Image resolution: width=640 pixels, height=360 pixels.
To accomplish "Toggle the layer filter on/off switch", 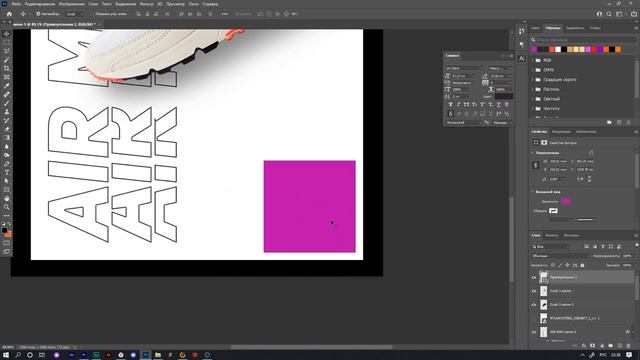I will click(637, 245).
